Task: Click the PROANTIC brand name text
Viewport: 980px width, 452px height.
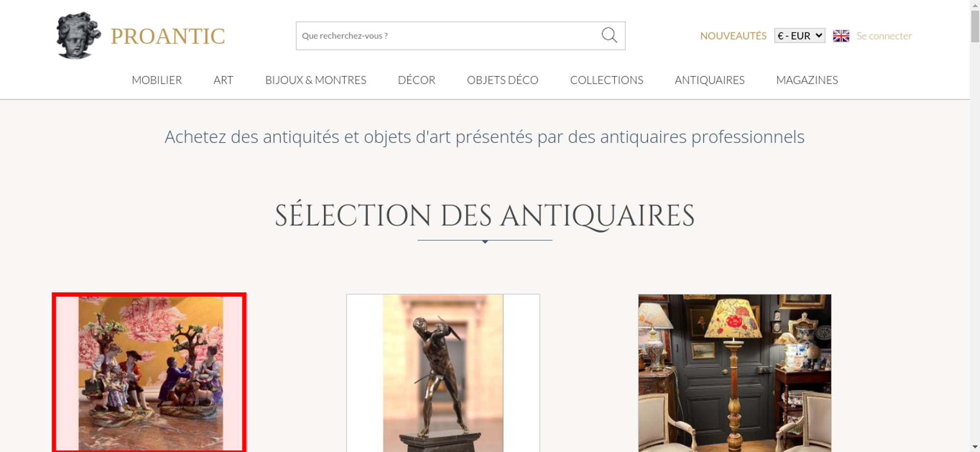Action: (168, 36)
